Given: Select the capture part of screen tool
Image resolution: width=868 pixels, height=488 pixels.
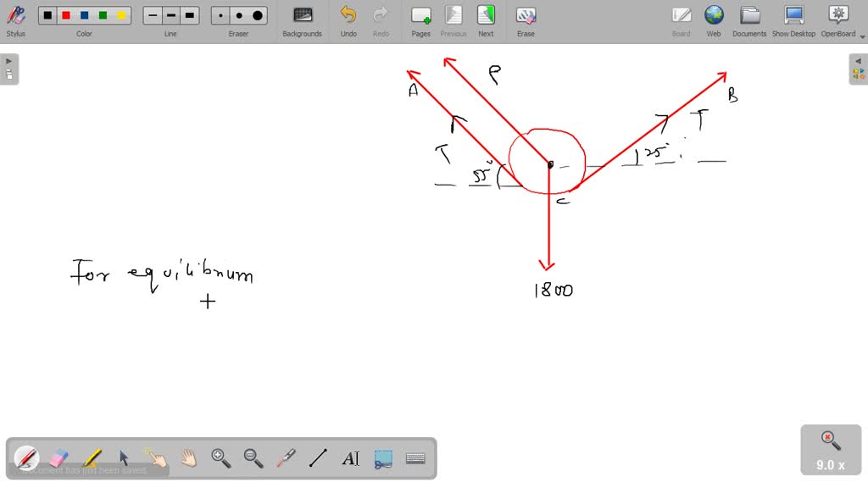Looking at the screenshot, I should tap(383, 458).
